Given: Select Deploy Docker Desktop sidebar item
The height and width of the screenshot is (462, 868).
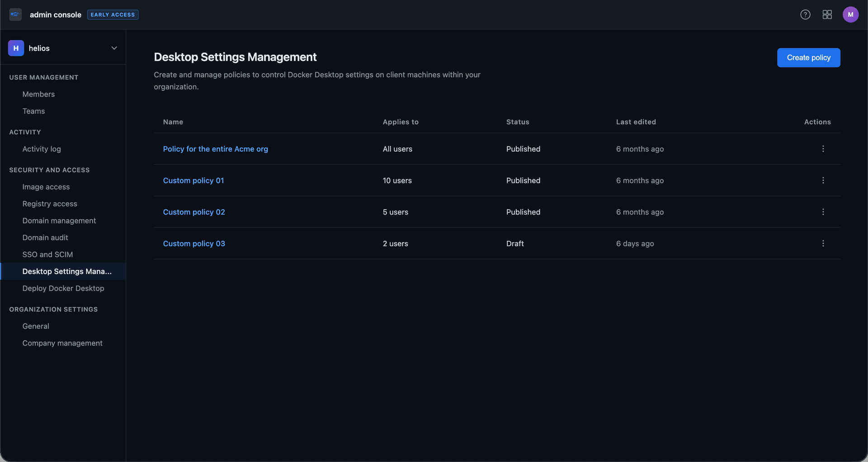Looking at the screenshot, I should point(63,289).
